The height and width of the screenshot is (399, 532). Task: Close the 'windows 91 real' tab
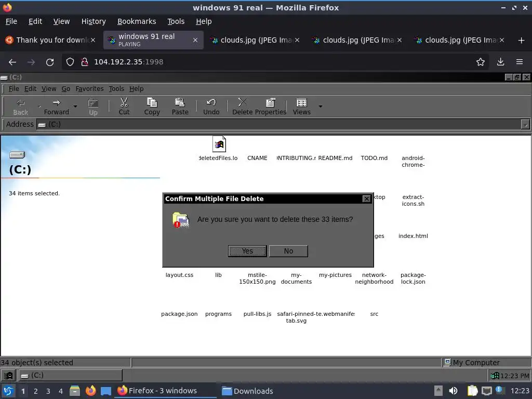click(195, 40)
